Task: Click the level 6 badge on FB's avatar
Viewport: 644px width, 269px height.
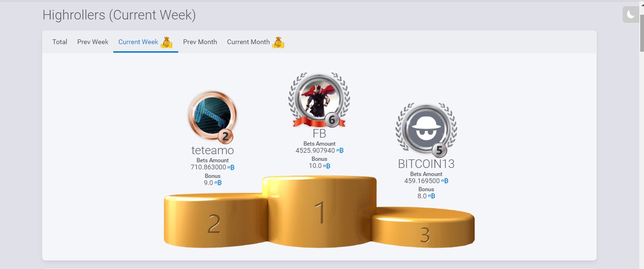Action: click(x=332, y=120)
